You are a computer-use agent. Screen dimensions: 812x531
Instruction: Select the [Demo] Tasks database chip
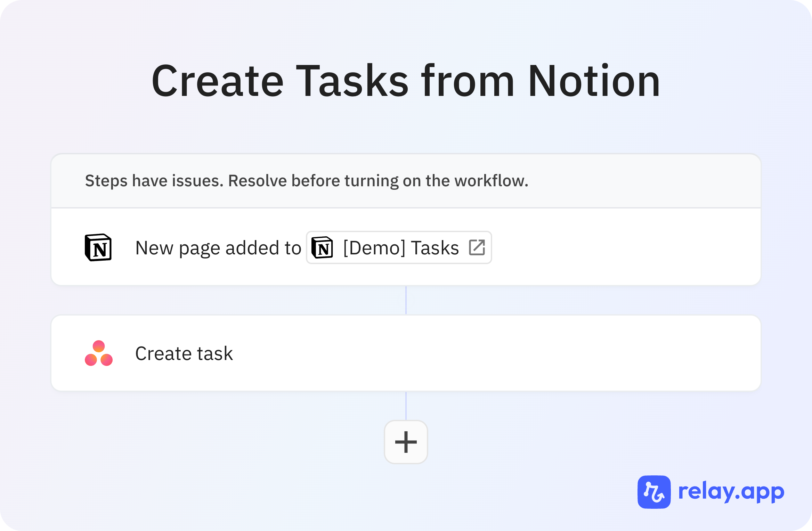399,247
